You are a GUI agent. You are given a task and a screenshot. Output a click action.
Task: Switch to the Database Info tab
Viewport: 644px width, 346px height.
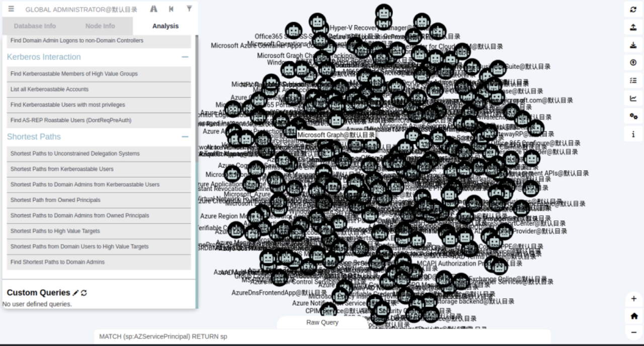[x=35, y=26]
